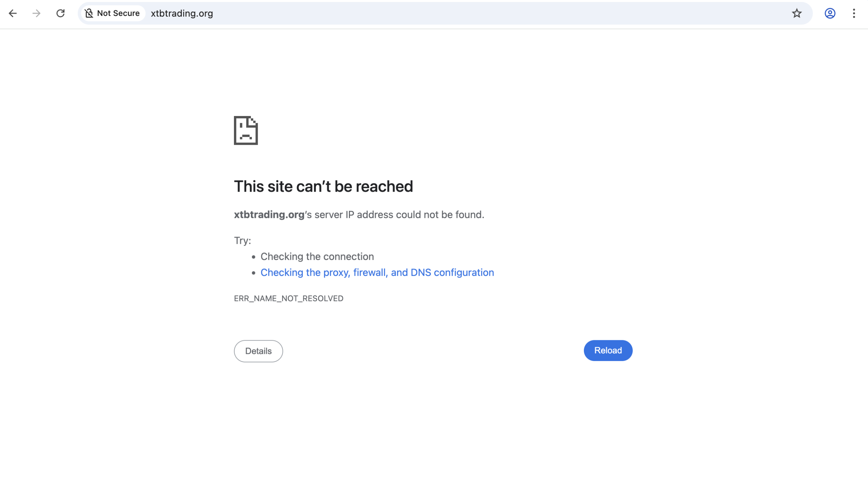Open the Chrome profile menu

pyautogui.click(x=829, y=14)
